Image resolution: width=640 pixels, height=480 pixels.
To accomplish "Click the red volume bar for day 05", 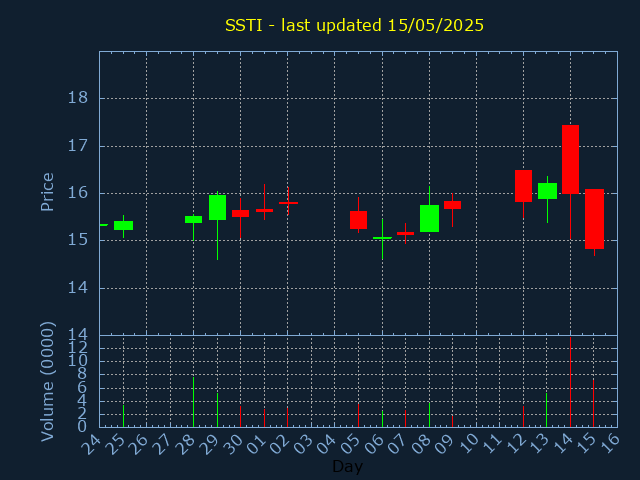I will [358, 416].
